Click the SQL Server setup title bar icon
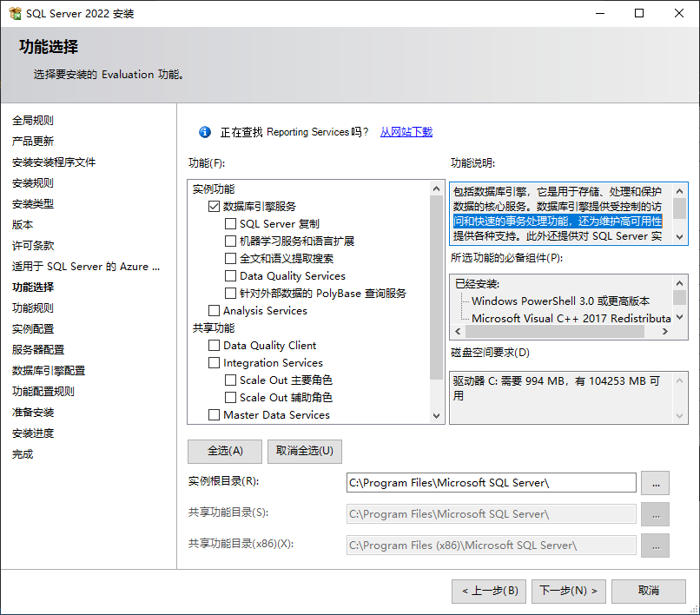The height and width of the screenshot is (615, 700). [15, 14]
